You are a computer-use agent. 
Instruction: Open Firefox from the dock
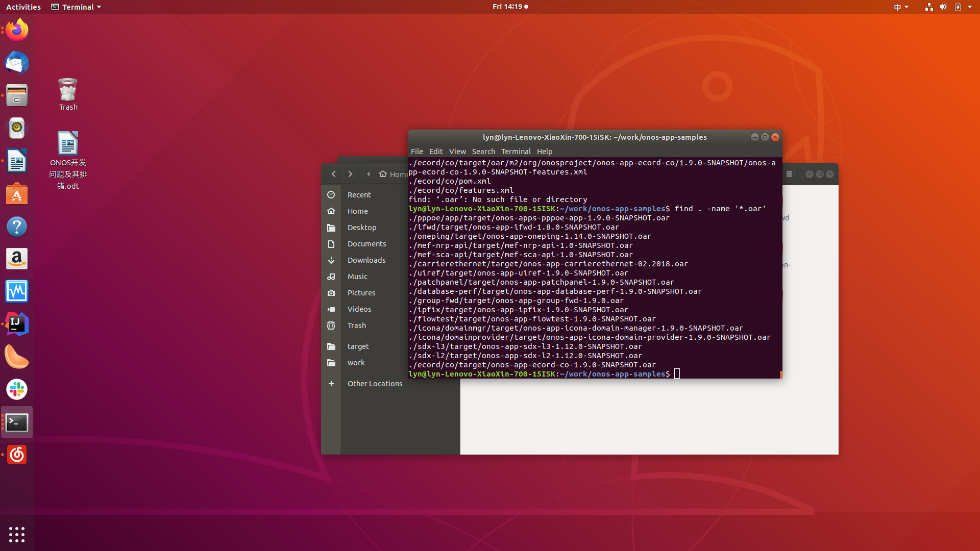tap(17, 30)
